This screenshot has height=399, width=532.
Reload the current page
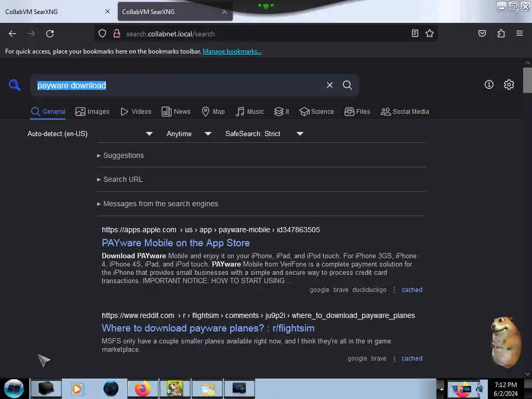(50, 34)
